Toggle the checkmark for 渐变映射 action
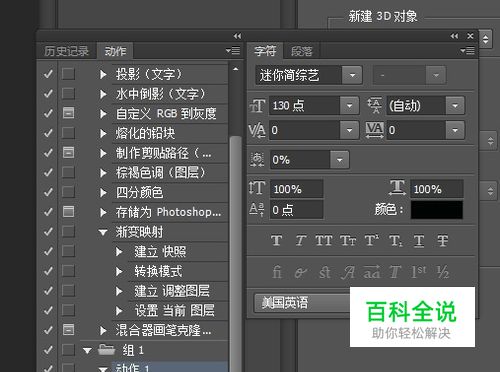The height and width of the screenshot is (372, 500). pos(48,231)
